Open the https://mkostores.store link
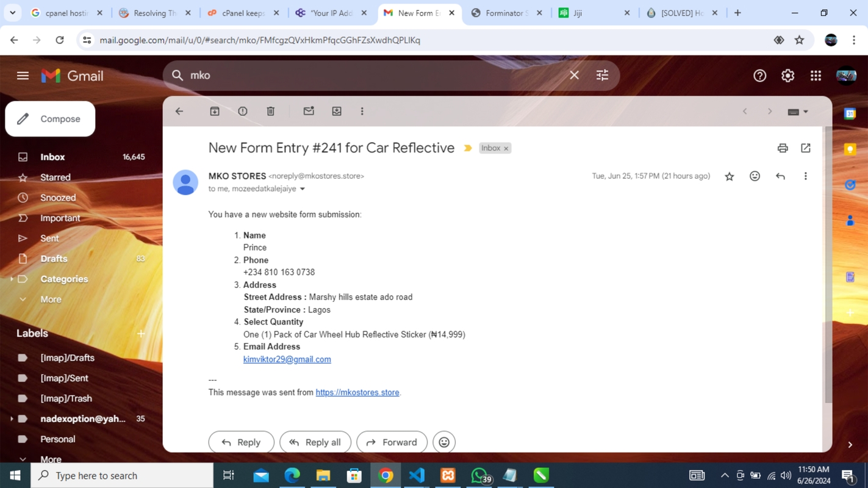This screenshot has width=868, height=488. point(357,393)
